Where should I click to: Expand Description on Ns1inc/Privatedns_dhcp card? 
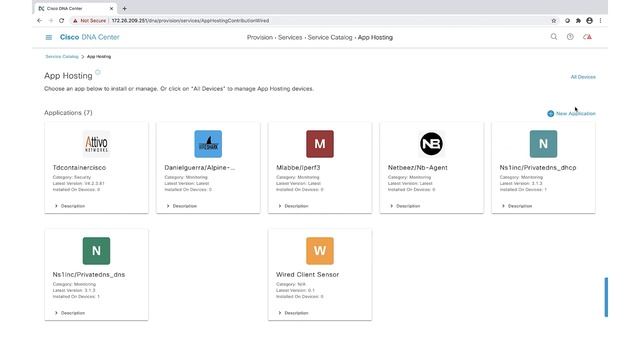coord(517,206)
